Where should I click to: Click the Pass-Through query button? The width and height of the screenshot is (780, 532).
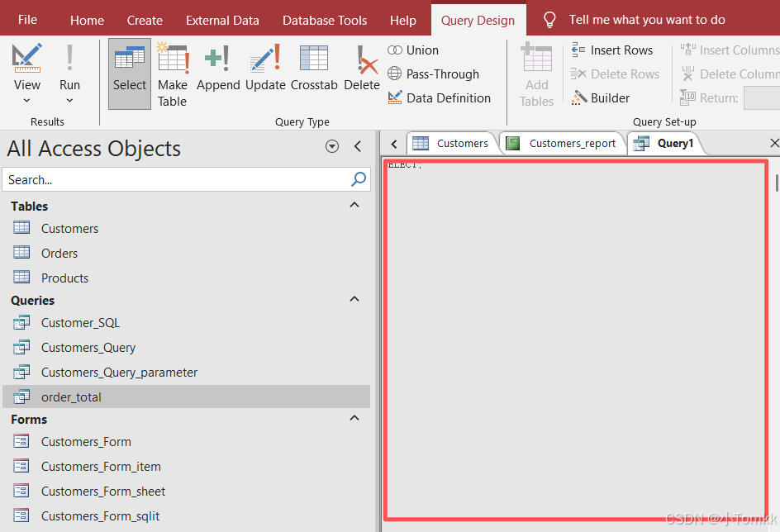pos(433,74)
